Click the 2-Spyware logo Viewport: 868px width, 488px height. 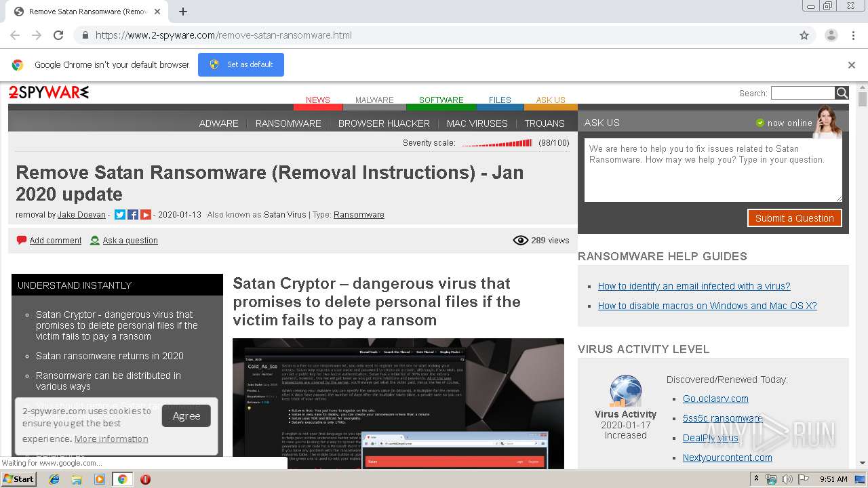coord(48,93)
